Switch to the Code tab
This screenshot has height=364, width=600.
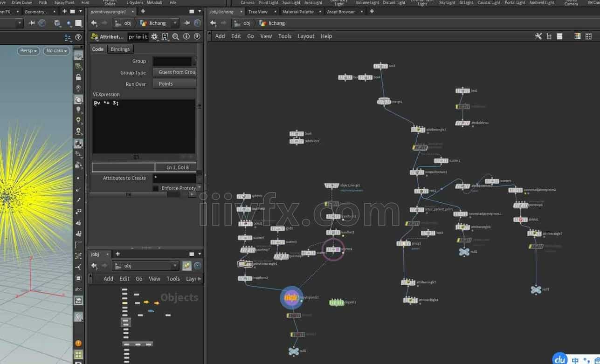(98, 49)
